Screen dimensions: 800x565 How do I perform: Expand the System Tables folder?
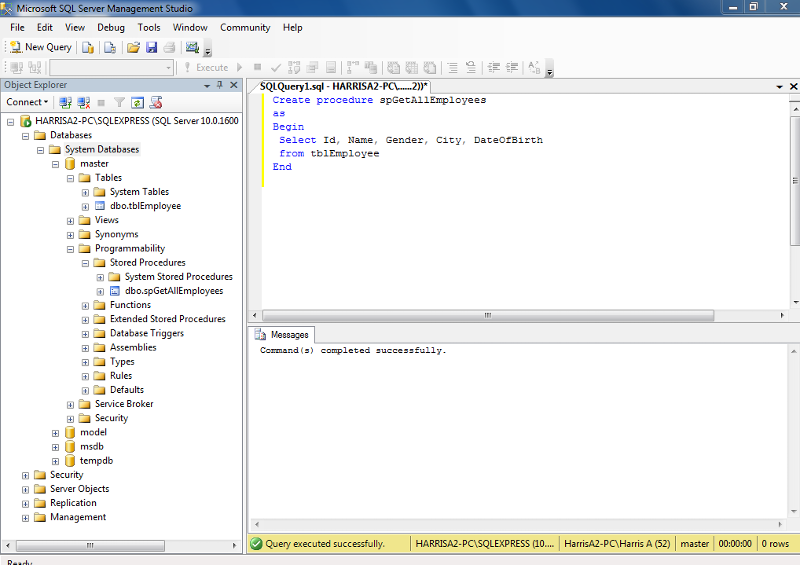[85, 192]
